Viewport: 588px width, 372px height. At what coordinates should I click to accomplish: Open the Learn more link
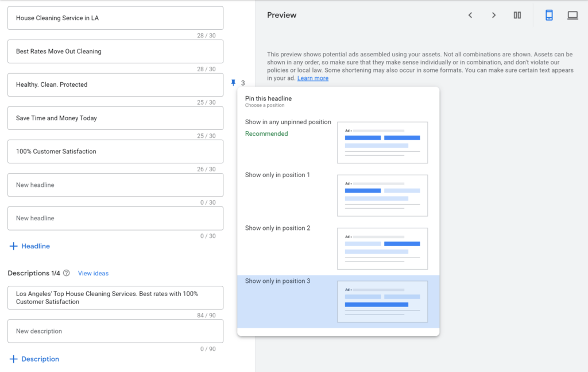click(313, 78)
